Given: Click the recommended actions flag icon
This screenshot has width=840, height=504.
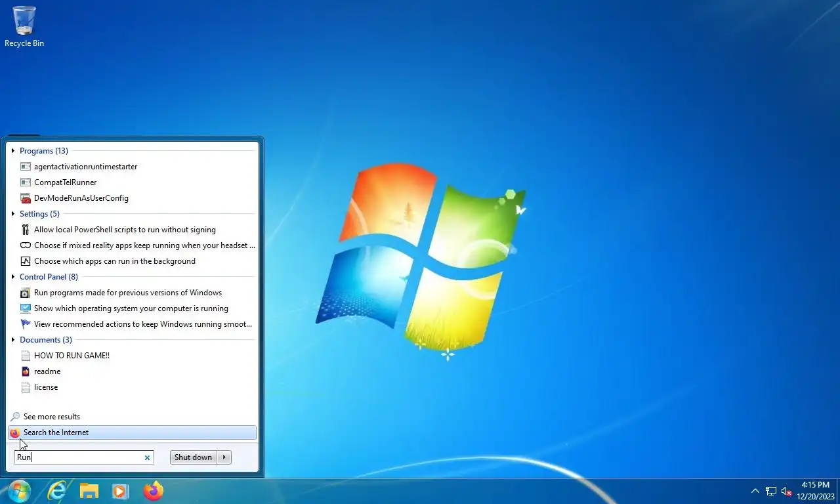Looking at the screenshot, I should (26, 324).
